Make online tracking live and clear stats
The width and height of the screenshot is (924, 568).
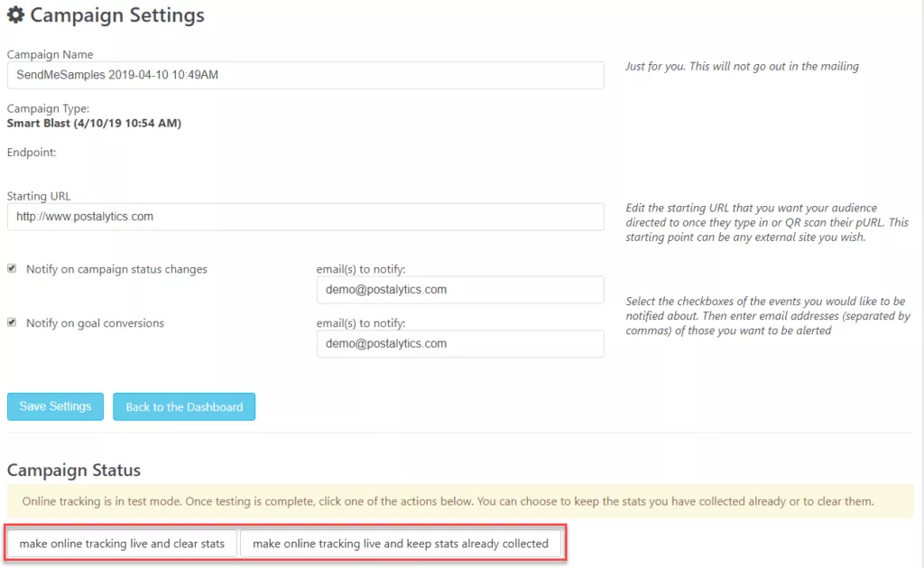click(122, 544)
